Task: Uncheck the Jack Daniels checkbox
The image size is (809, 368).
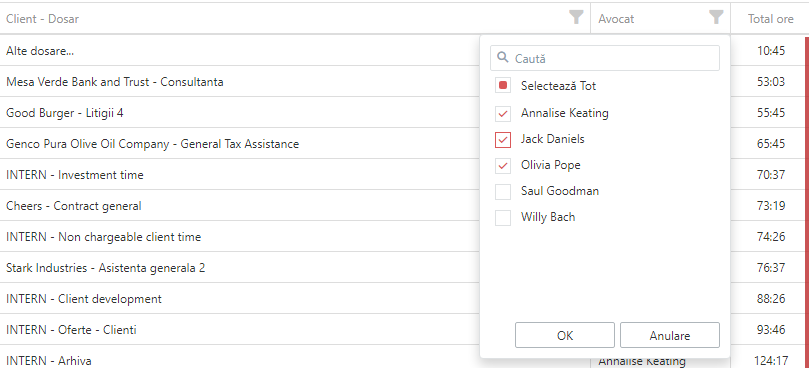Action: coord(503,139)
